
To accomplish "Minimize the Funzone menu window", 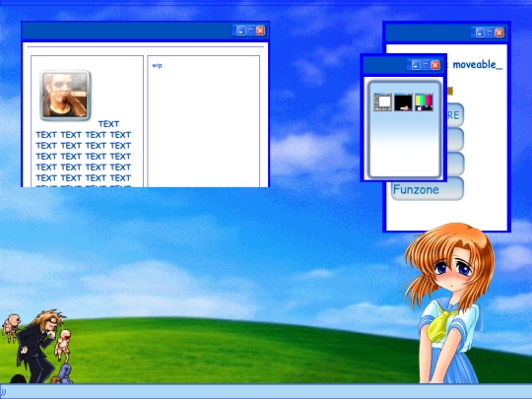I will point(480,33).
